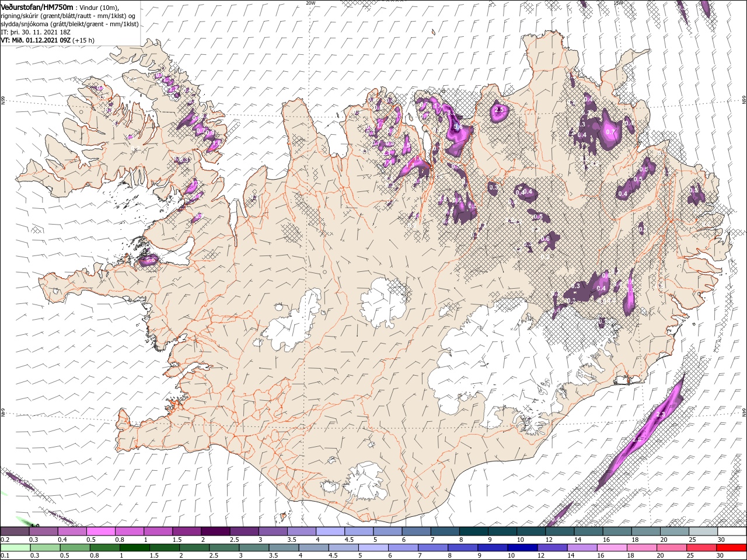
Task: Click upper legend swatch starting at 6
Action: [416, 531]
